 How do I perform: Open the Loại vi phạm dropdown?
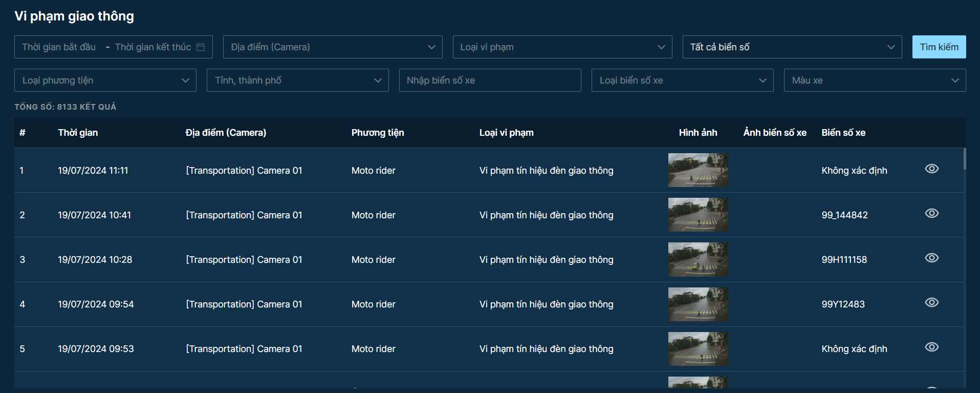pos(562,47)
